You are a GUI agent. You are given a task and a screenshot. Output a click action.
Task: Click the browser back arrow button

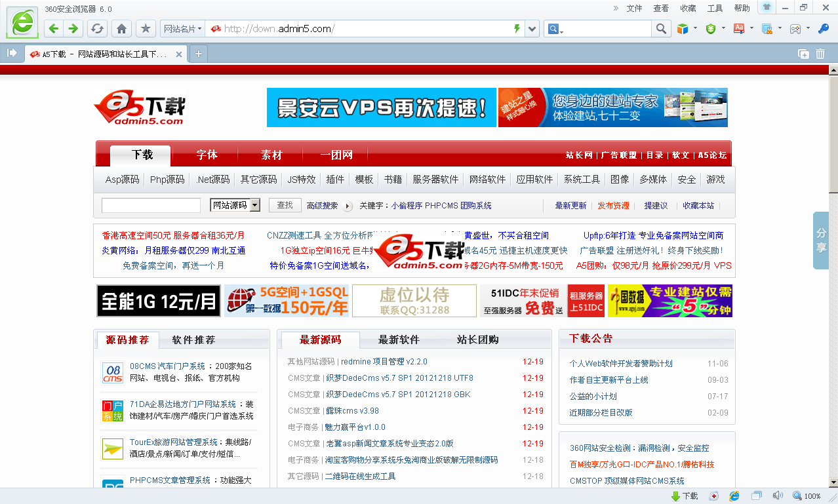point(54,29)
